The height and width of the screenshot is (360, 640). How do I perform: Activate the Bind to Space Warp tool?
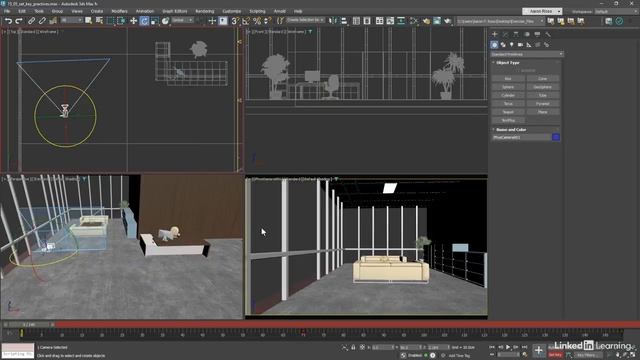click(53, 21)
